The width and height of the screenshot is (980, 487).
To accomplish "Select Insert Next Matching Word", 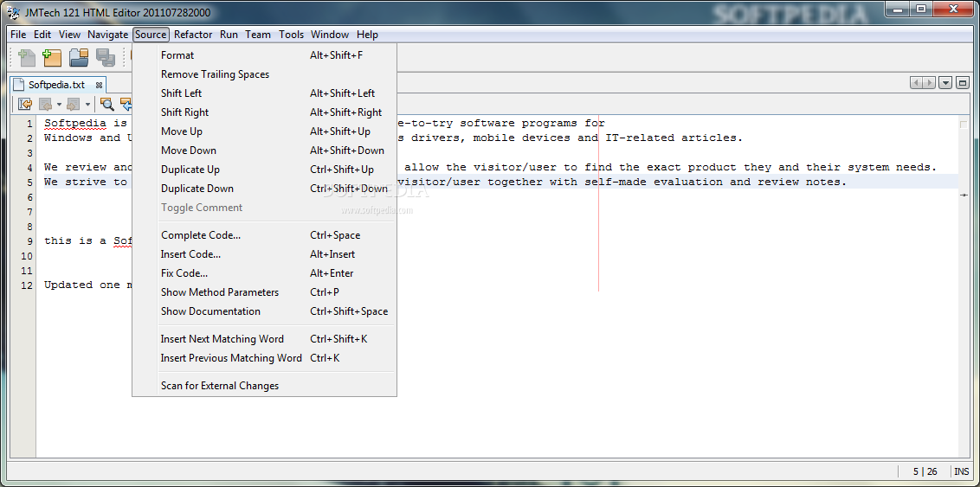I will tap(264, 339).
